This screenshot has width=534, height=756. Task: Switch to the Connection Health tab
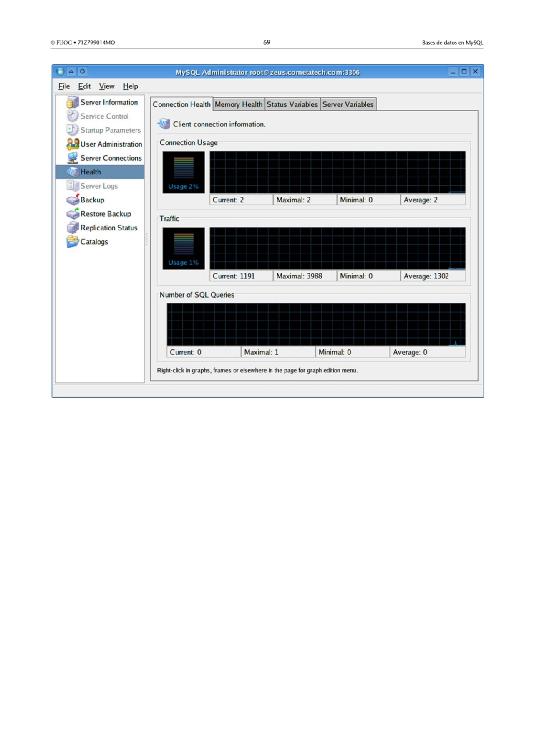(x=181, y=104)
